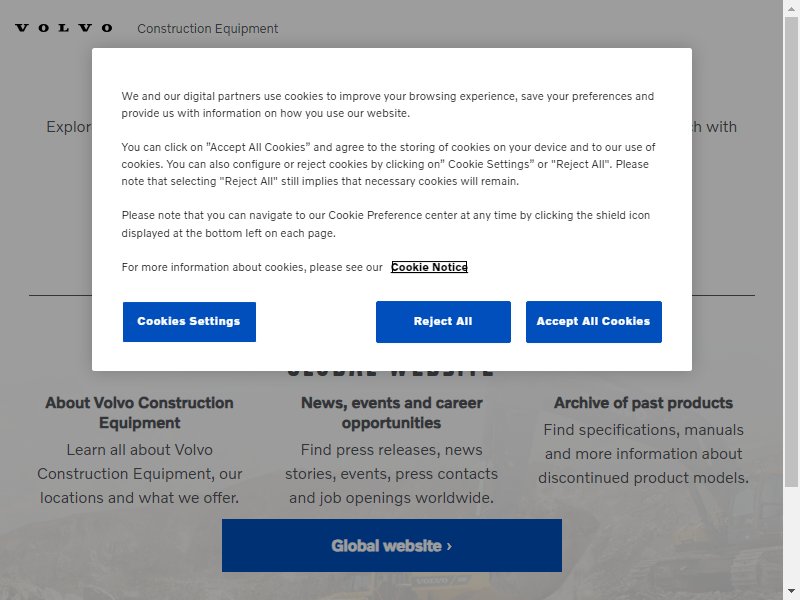Reject all cookies
The width and height of the screenshot is (800, 600).
[x=443, y=321]
